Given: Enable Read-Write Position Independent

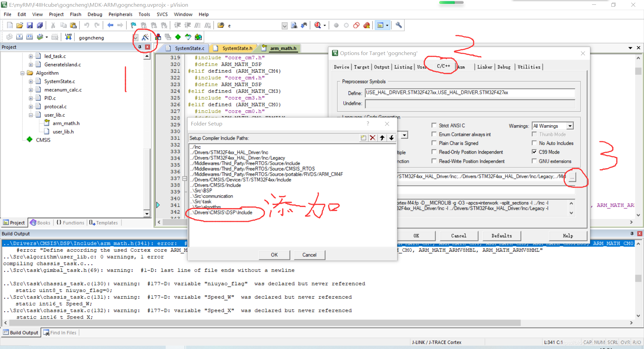Looking at the screenshot, I should click(434, 161).
